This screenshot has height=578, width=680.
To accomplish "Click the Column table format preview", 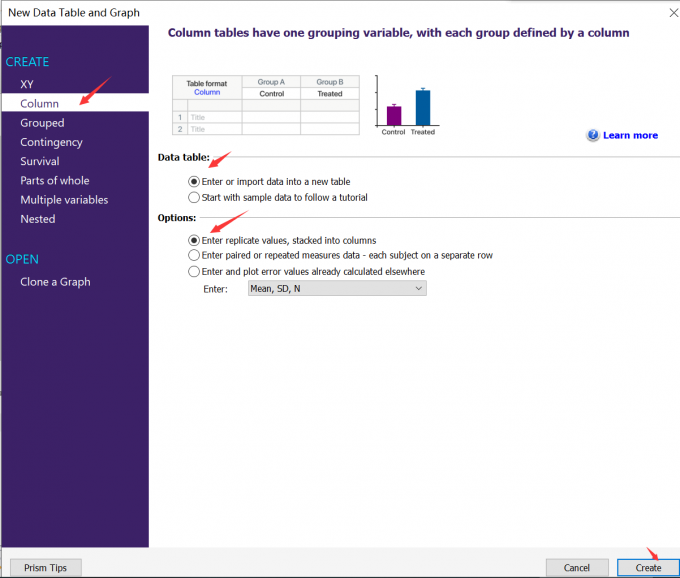I will (x=266, y=105).
